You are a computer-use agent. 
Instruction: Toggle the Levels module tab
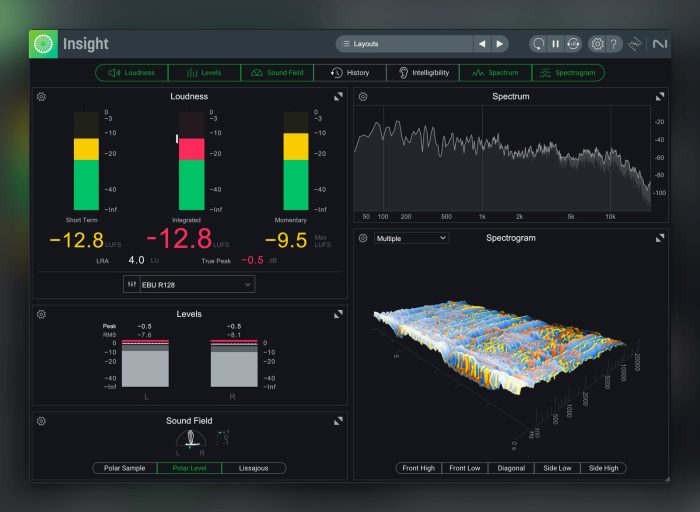[204, 73]
